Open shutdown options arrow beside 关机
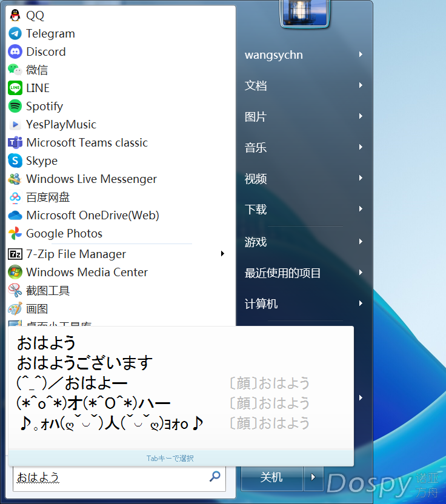The height and width of the screenshot is (504, 446). pyautogui.click(x=313, y=477)
